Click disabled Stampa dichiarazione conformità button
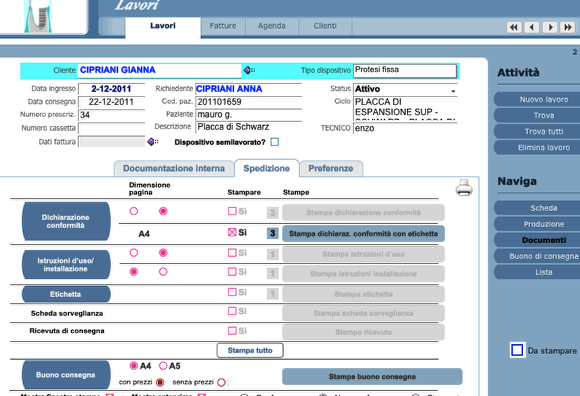This screenshot has width=580, height=396. pos(363,213)
